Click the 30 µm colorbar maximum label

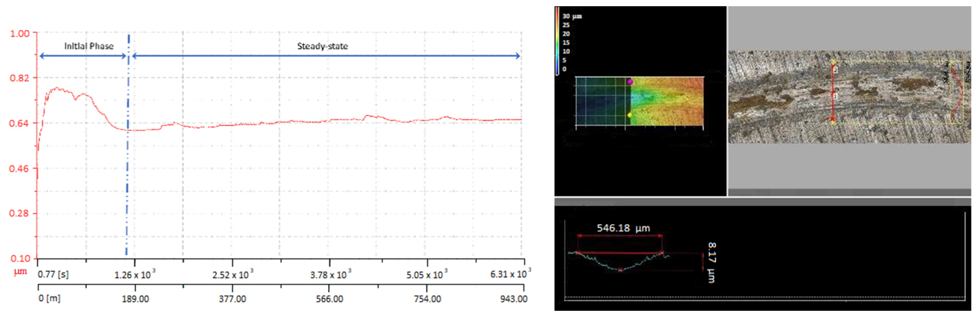click(572, 16)
